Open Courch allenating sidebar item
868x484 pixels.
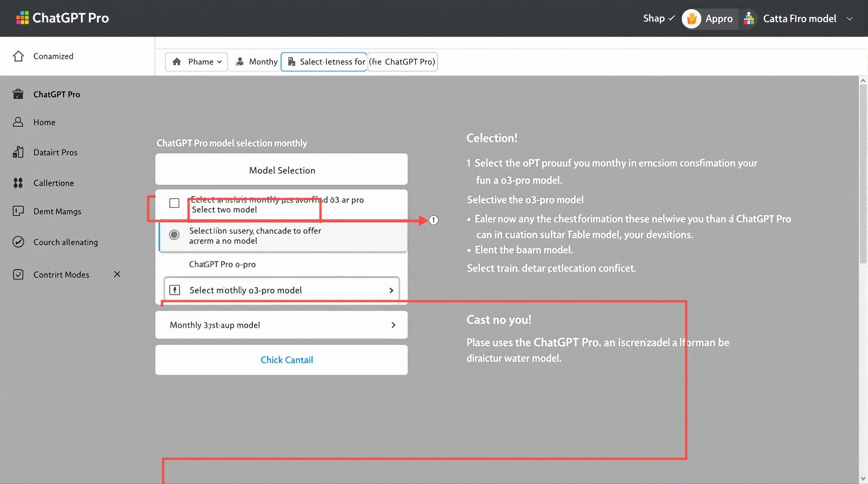[66, 242]
